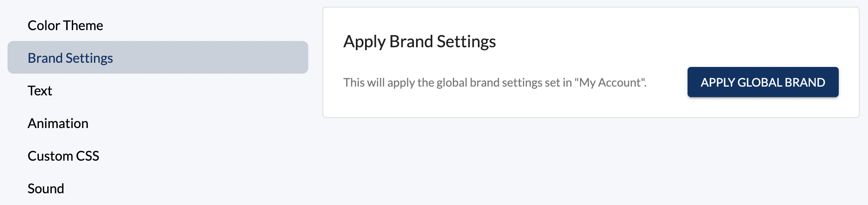
Task: Go to the Text settings section
Action: (x=40, y=91)
